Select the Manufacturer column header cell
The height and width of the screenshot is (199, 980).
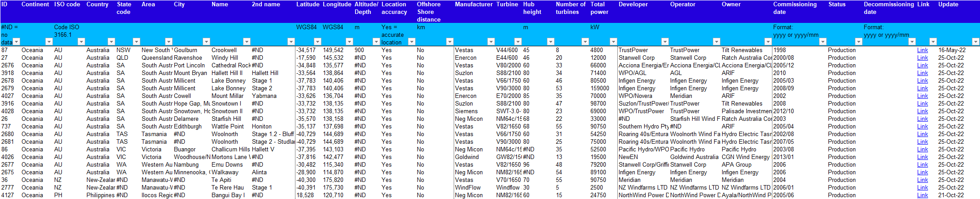[x=474, y=12]
